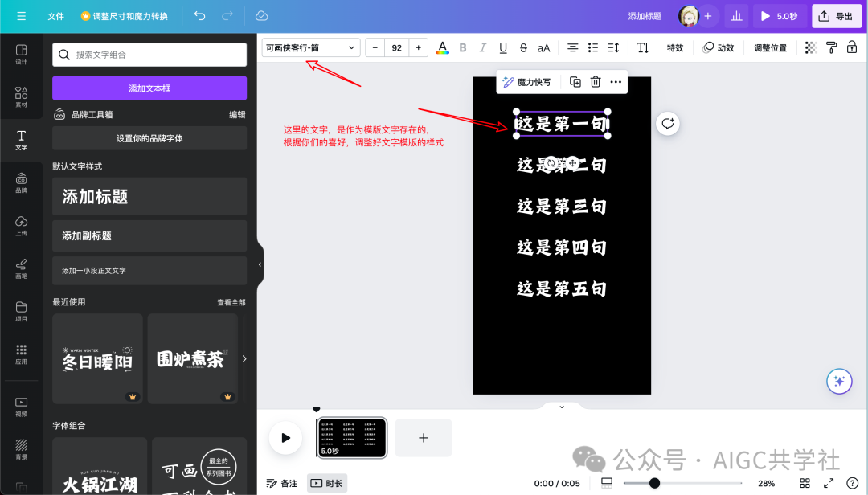Click the 添加标题 text style

point(149,197)
